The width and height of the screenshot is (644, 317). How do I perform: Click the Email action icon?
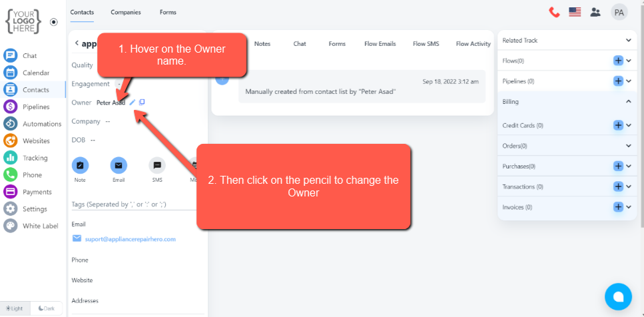(x=119, y=165)
